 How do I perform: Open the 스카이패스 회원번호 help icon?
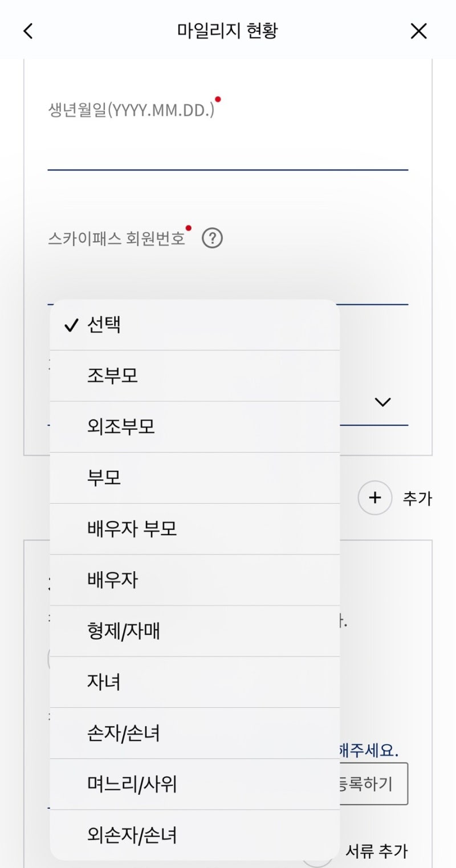point(212,238)
